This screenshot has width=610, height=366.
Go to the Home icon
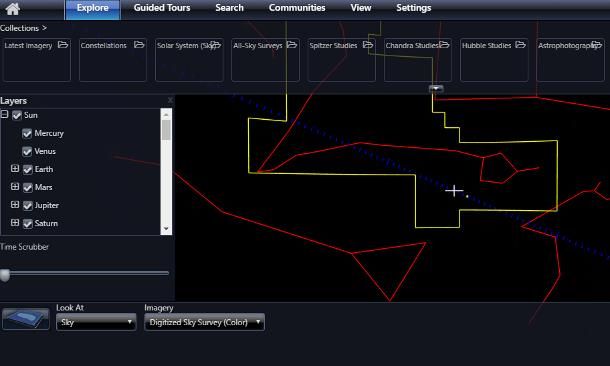click(x=12, y=9)
